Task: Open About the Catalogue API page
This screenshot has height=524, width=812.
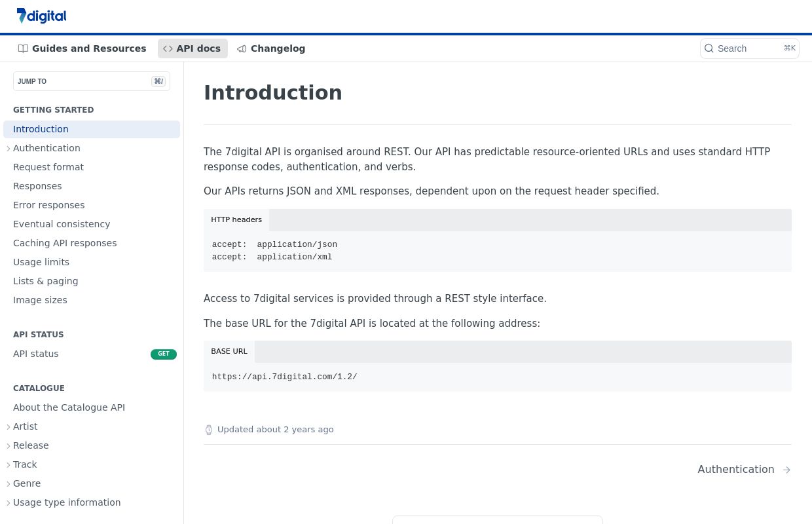Action: point(92,407)
